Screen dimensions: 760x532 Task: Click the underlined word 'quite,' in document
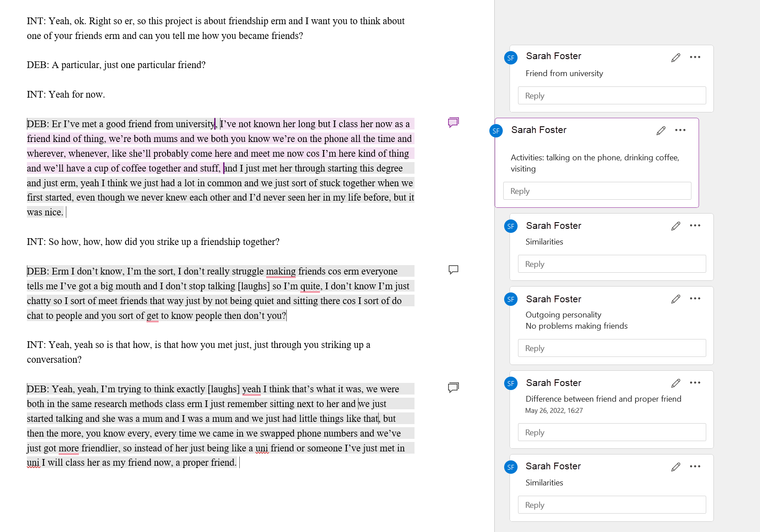(x=311, y=286)
